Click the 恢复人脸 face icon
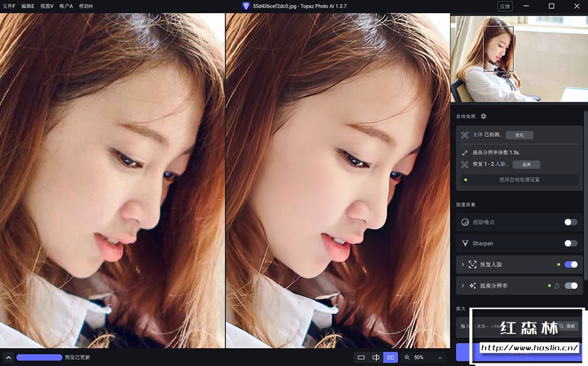The height and width of the screenshot is (366, 588). pyautogui.click(x=473, y=264)
